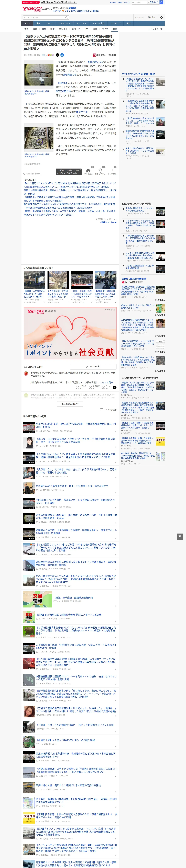The width and height of the screenshot is (186, 868).
Task: Open マイページ in the header
Action: point(139,18)
